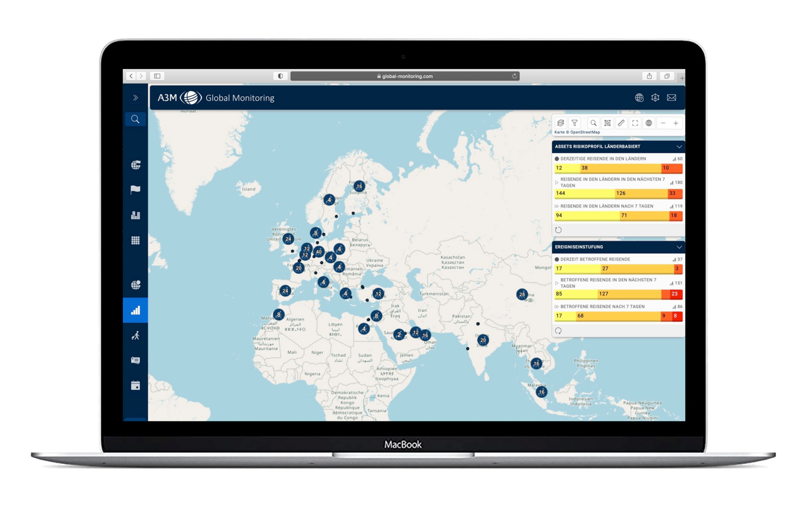
Task: Show all tabs overview in Safari
Action: click(x=667, y=76)
